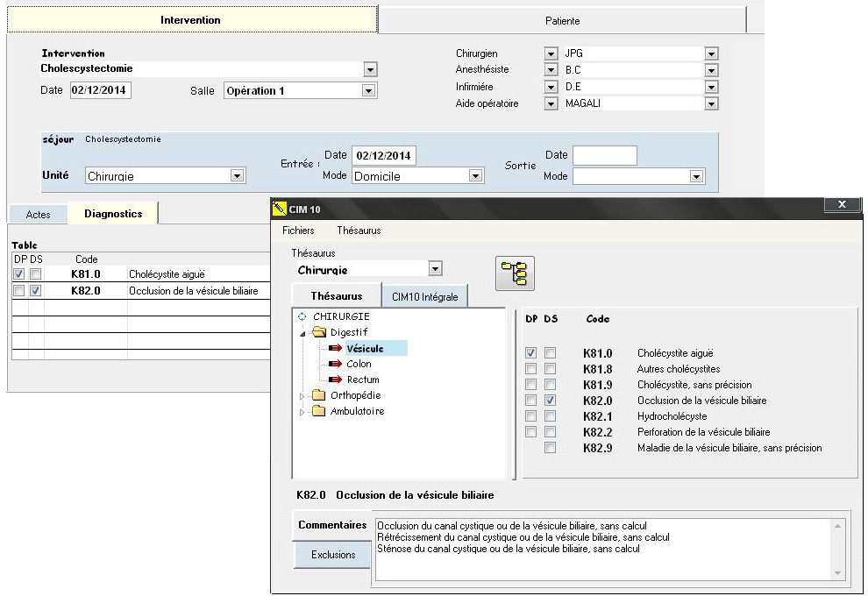This screenshot has height=596, width=868.
Task: Check DS for K82.9 Maladie de la vésicule
Action: 550,447
